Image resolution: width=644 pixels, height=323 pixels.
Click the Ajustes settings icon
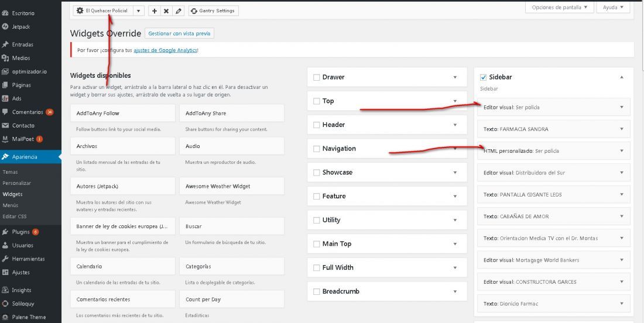pyautogui.click(x=5, y=273)
